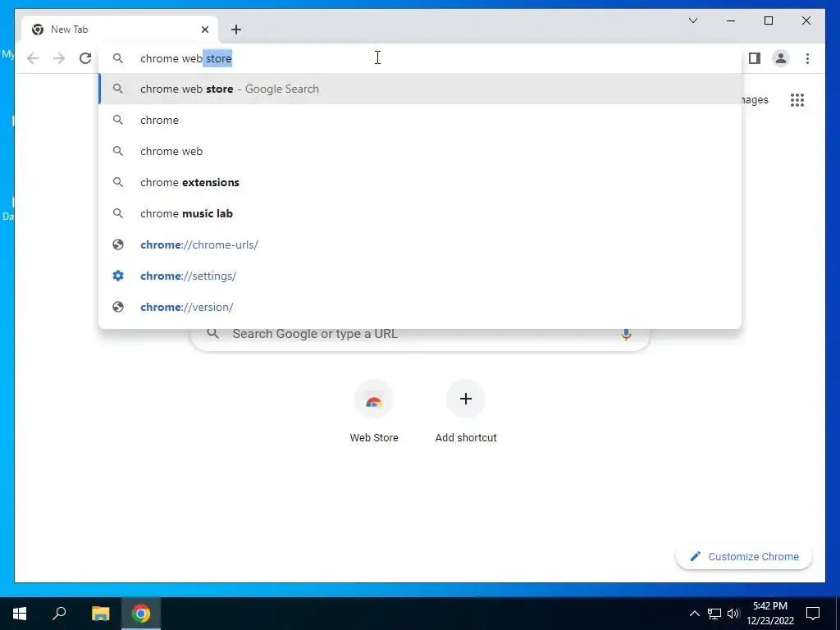The height and width of the screenshot is (630, 840).
Task: Click the settings gear icon in suggestions
Action: tap(118, 276)
